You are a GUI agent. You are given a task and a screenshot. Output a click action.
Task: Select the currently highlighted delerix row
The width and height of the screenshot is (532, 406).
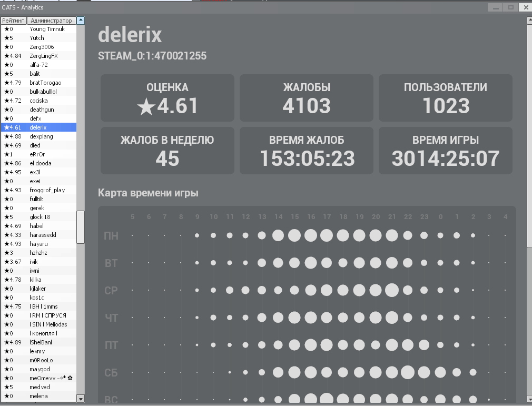(38, 127)
